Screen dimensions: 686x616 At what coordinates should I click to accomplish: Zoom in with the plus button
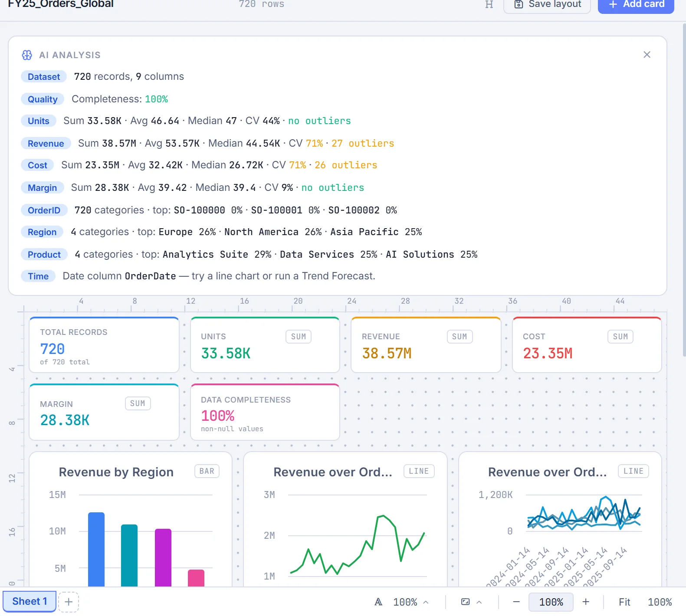tap(586, 602)
